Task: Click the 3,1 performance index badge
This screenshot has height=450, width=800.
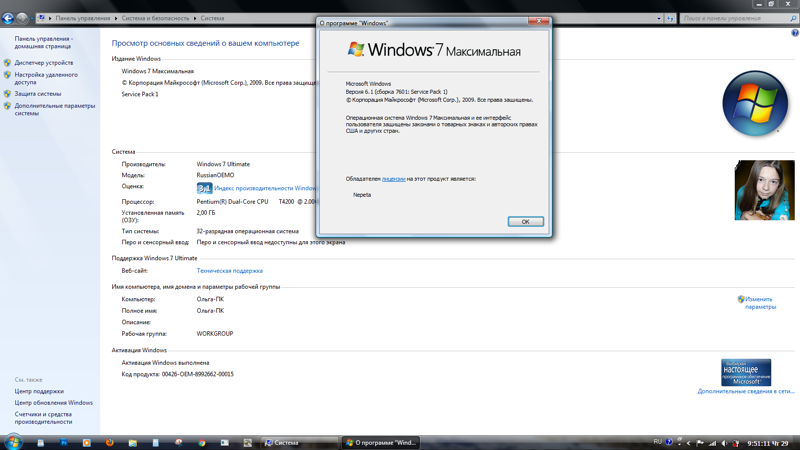Action: [204, 188]
